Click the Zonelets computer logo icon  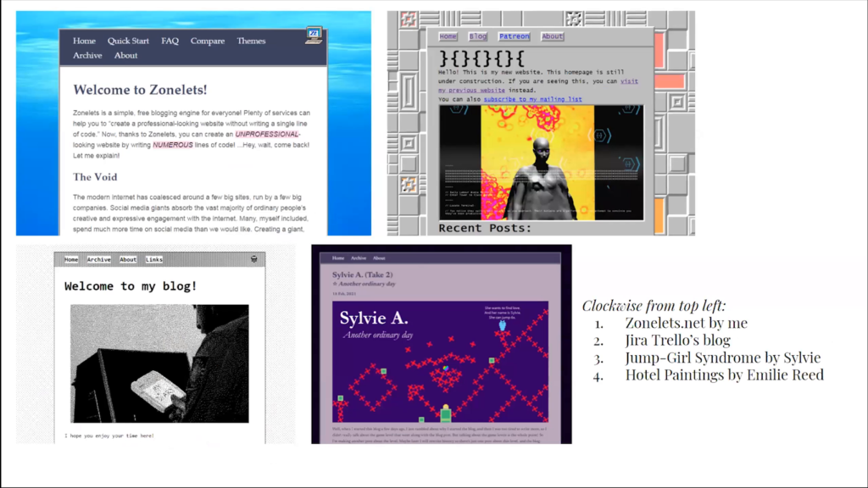point(314,36)
